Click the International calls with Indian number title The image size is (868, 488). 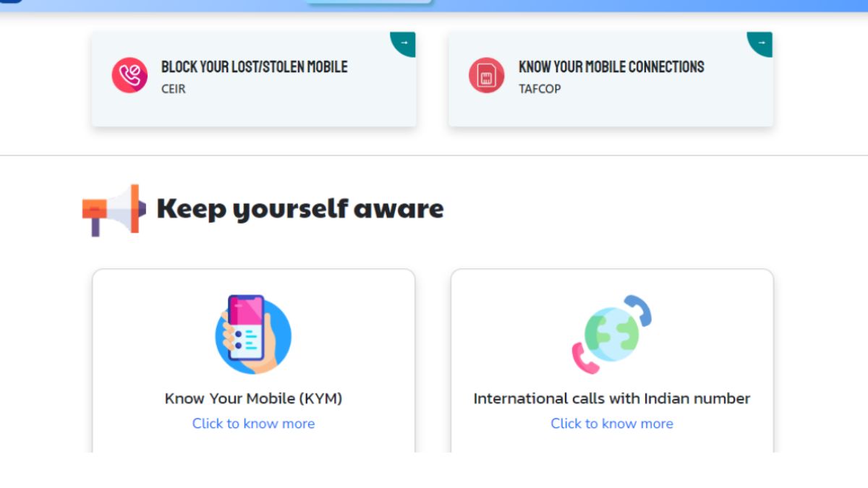(x=612, y=398)
